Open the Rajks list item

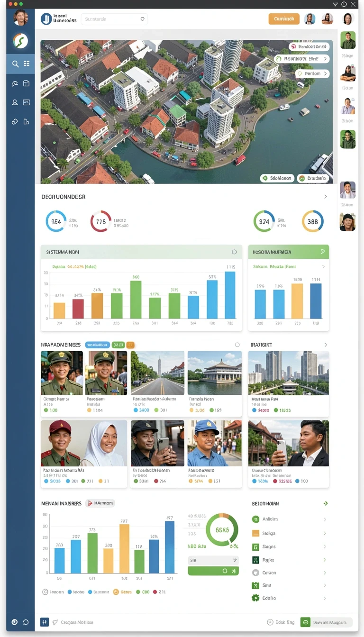(x=289, y=560)
